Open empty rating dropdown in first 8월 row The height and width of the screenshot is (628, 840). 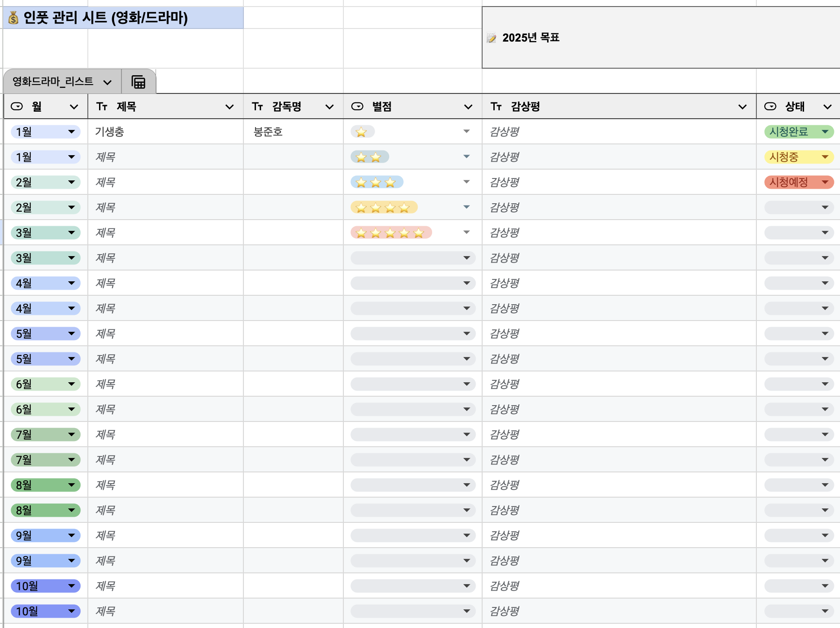pyautogui.click(x=413, y=485)
